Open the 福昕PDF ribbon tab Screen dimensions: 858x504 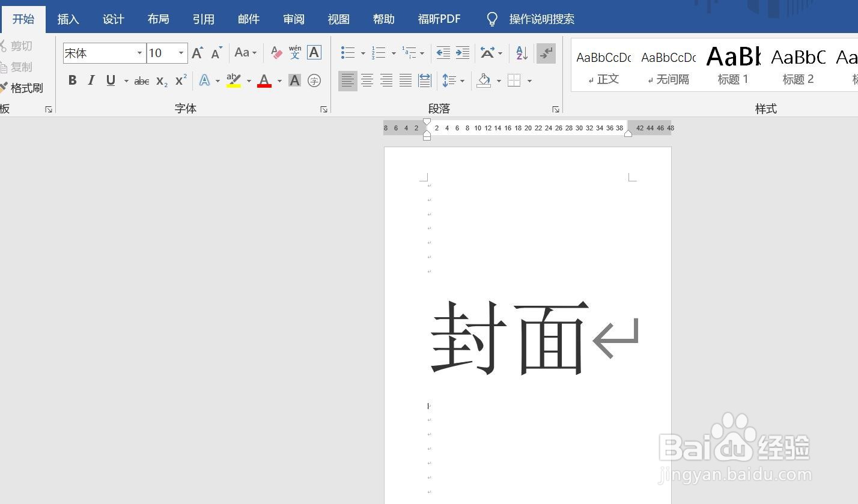tap(439, 19)
